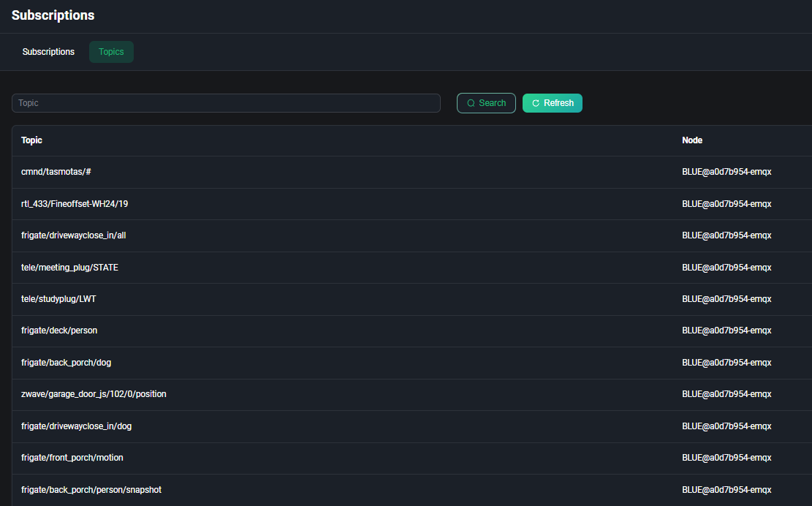This screenshot has height=506, width=812.
Task: Click node value in tele/meeting_plug/STATE row
Action: point(726,268)
